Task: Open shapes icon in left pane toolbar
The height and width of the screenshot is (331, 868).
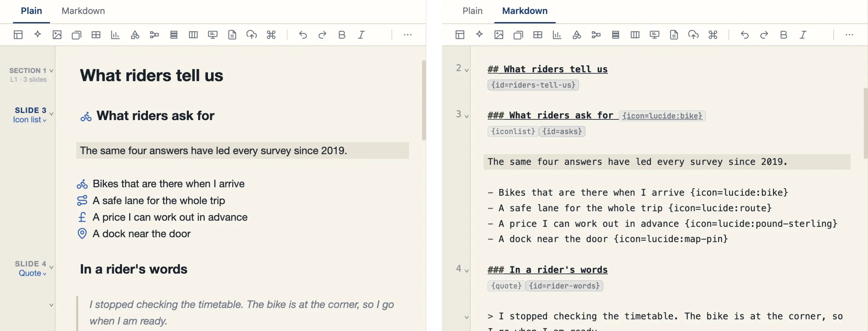Action: pos(135,35)
